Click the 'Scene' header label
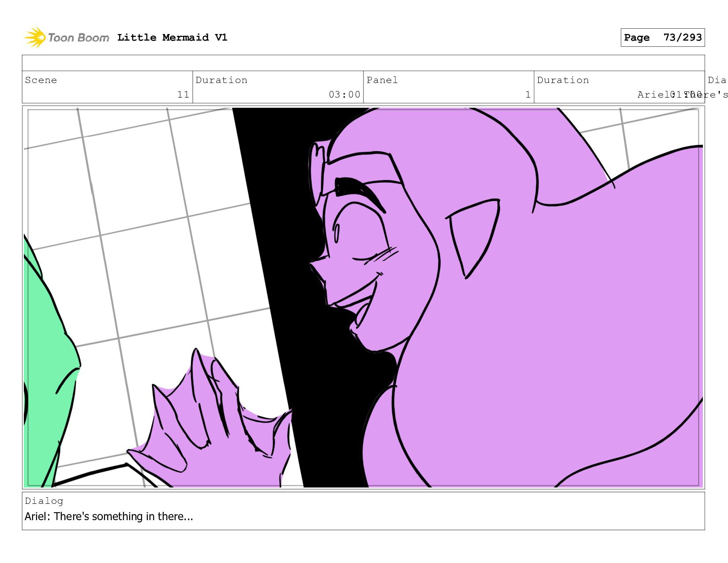 coord(41,80)
